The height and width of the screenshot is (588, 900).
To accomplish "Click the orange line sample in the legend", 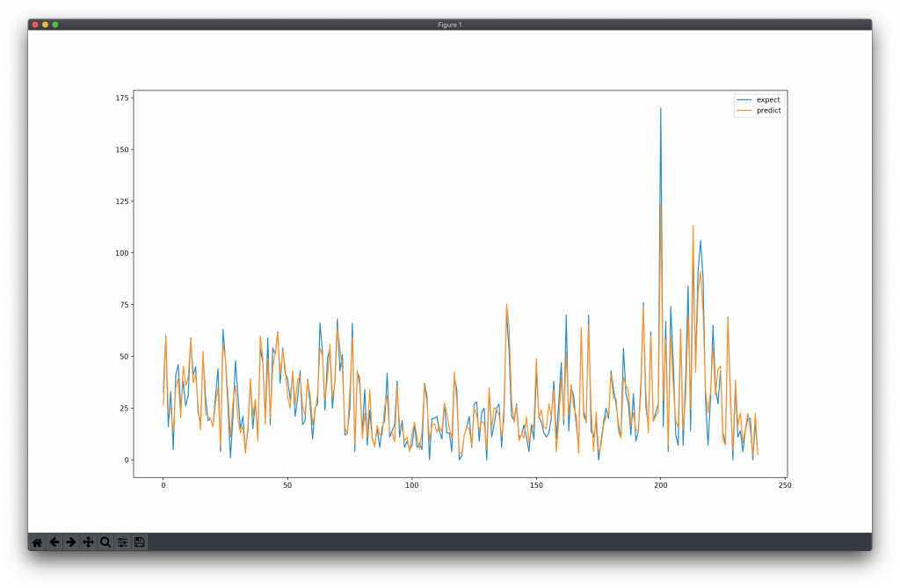I will [744, 110].
